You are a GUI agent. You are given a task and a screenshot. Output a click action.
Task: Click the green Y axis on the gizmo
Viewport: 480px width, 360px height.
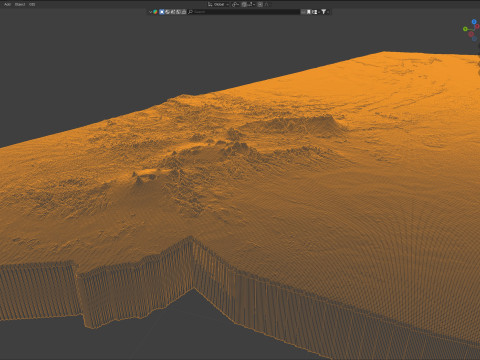pyautogui.click(x=465, y=29)
